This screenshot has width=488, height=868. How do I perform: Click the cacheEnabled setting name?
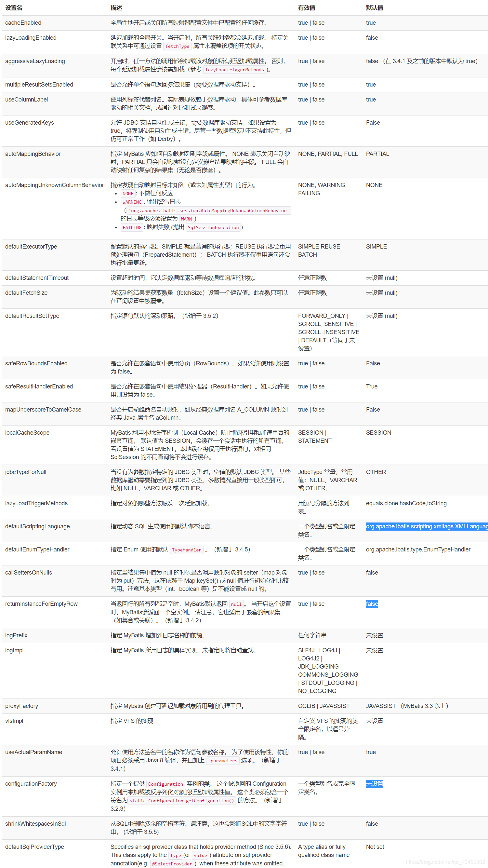tap(23, 23)
